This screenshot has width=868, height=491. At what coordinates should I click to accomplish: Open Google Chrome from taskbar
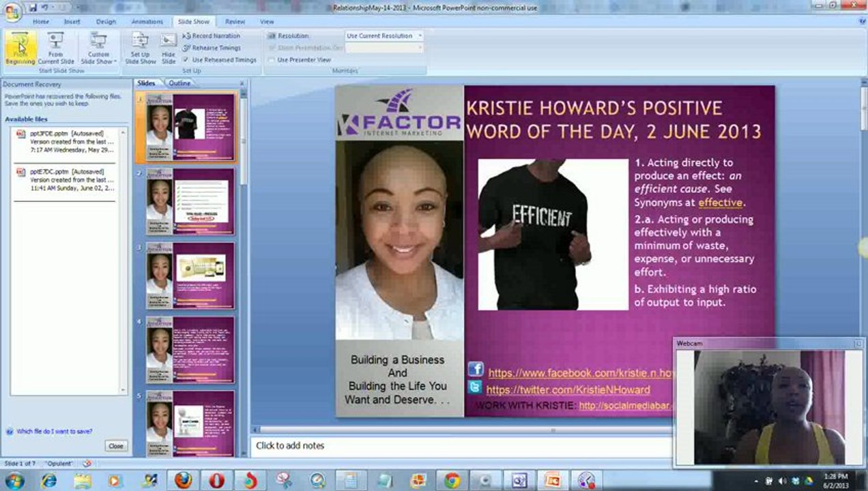pyautogui.click(x=452, y=481)
